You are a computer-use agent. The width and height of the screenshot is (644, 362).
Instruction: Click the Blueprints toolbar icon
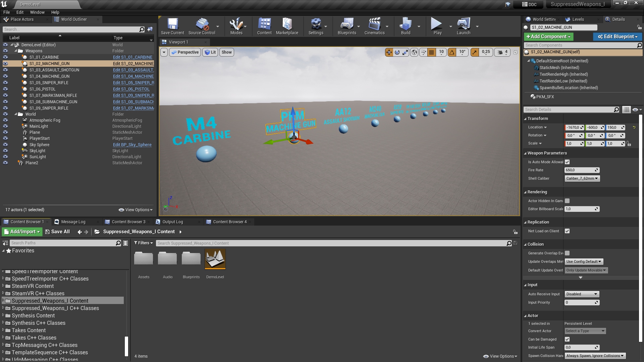click(346, 26)
